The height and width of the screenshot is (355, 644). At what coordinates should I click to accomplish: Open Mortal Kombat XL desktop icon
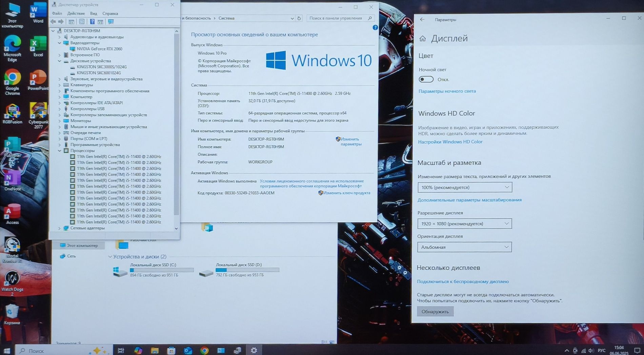[x=13, y=250]
